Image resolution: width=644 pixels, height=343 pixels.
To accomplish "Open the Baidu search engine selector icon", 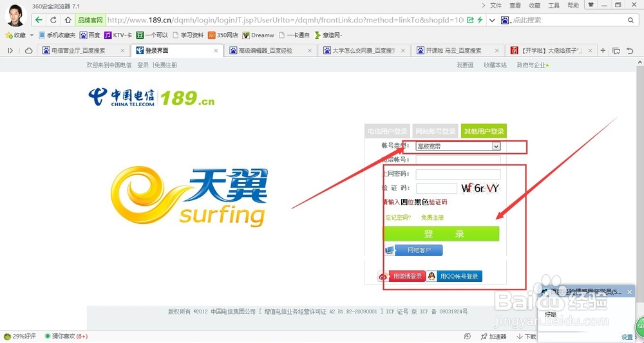I will point(506,20).
